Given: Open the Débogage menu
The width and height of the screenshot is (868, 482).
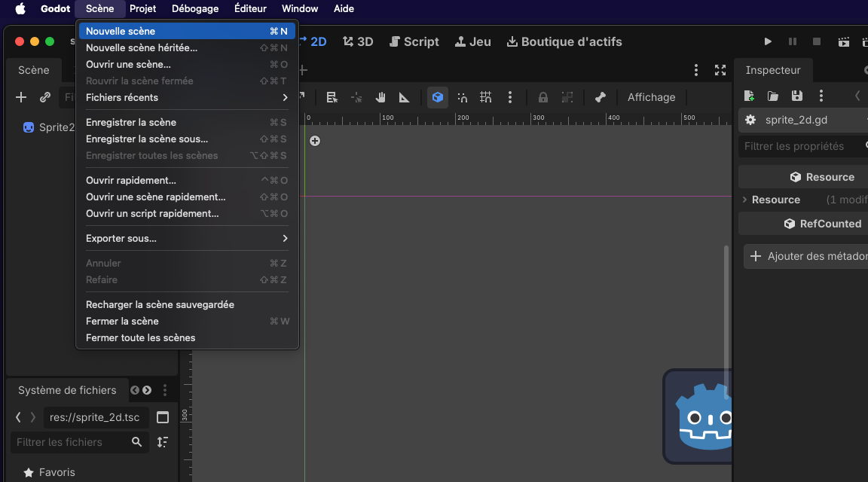Looking at the screenshot, I should (x=195, y=9).
